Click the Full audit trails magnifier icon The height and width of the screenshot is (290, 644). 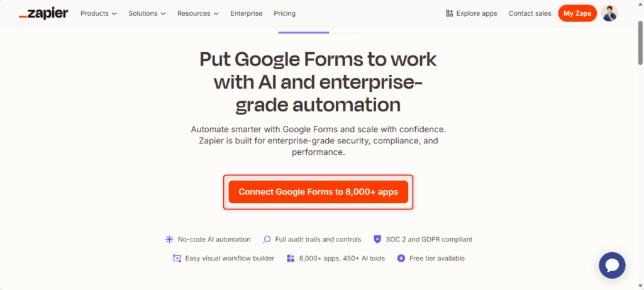(267, 239)
